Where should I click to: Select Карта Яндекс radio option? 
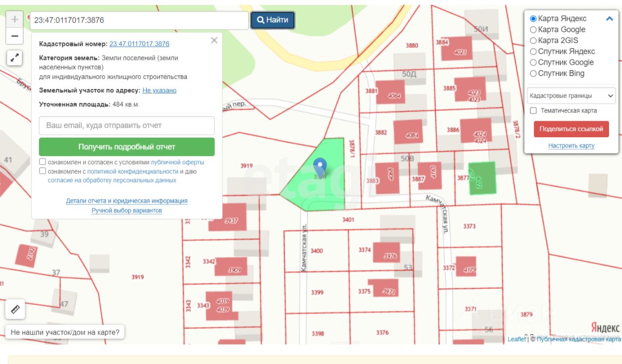click(x=533, y=18)
